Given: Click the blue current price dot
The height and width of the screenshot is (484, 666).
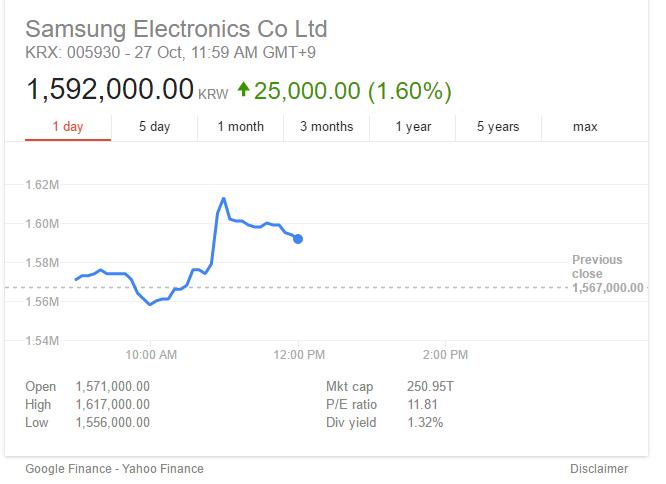Looking at the screenshot, I should [x=299, y=239].
